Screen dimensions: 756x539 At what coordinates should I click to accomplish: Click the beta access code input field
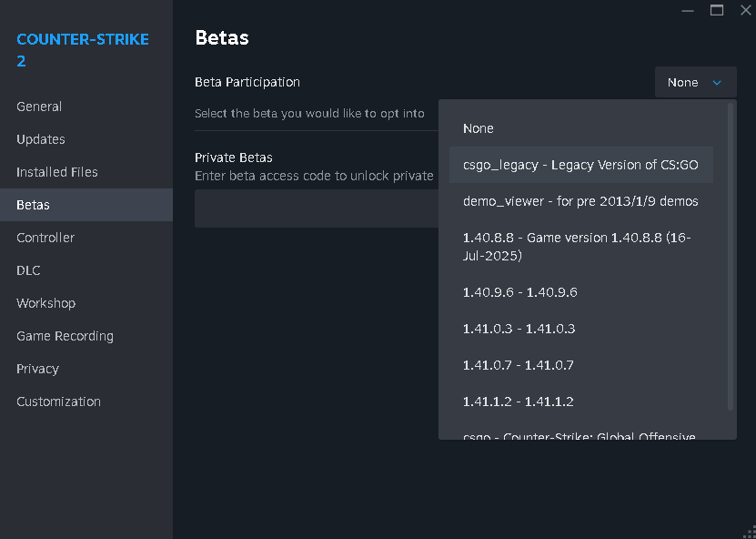(x=316, y=208)
